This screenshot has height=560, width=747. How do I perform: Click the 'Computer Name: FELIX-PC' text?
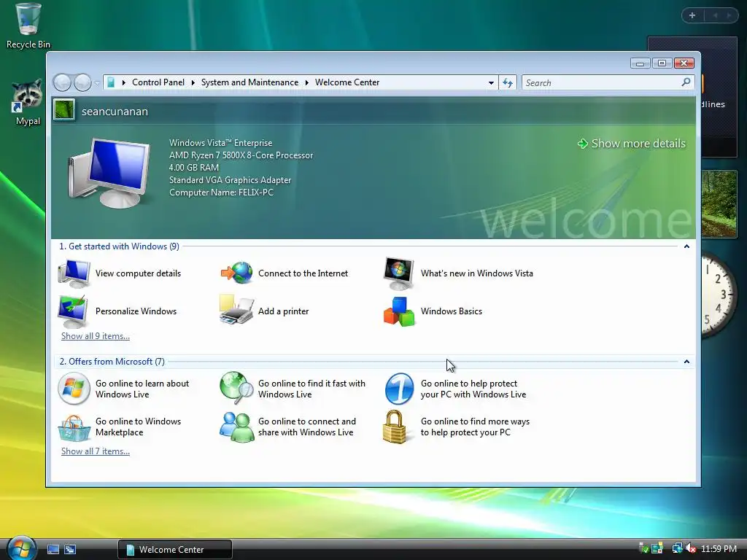[221, 192]
